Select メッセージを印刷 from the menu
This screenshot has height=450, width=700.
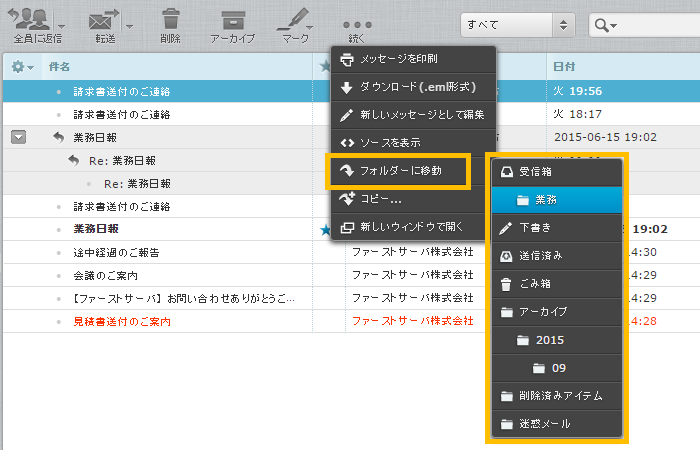pos(413,59)
